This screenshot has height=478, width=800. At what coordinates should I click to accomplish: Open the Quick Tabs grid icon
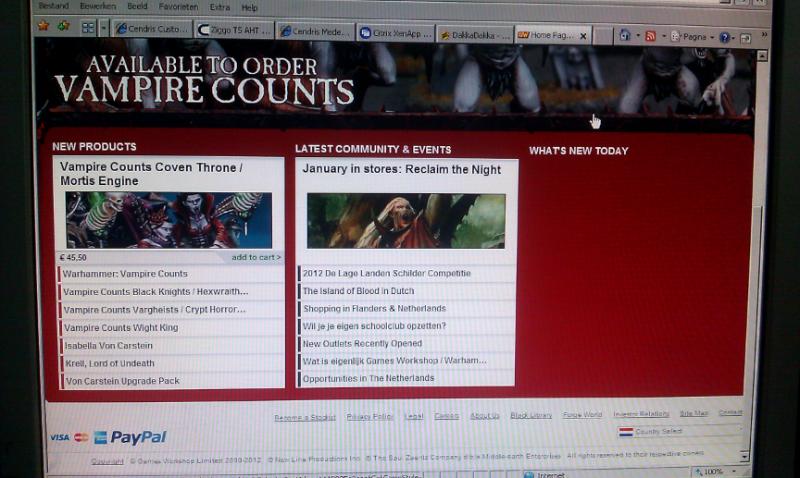[88, 28]
